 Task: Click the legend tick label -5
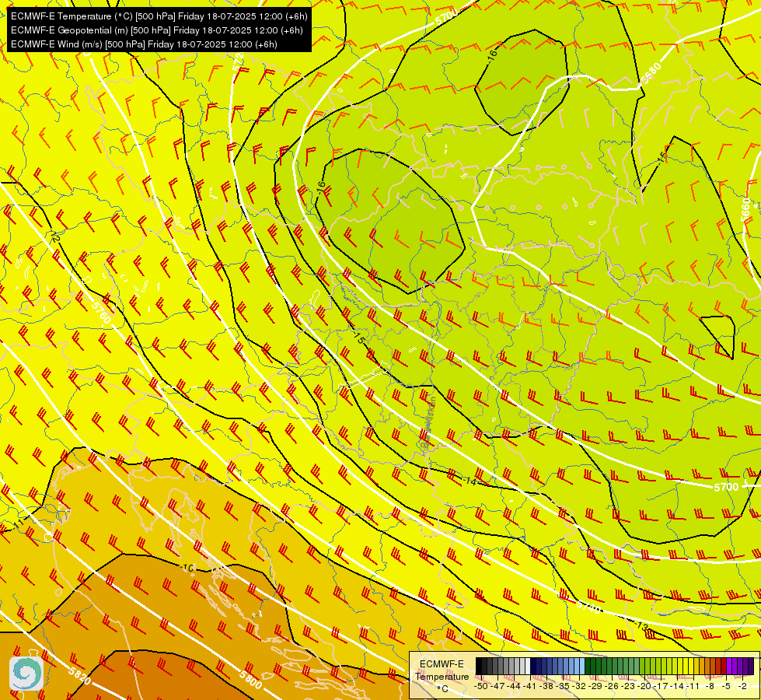click(726, 686)
